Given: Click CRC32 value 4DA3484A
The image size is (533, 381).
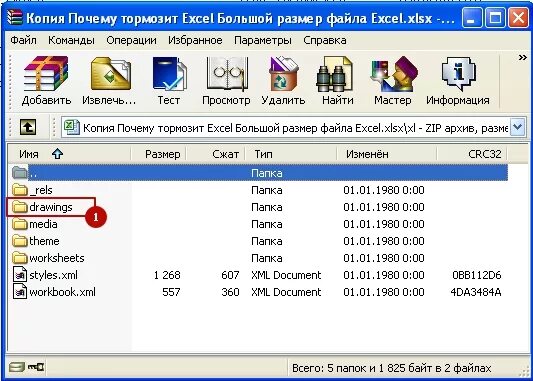Looking at the screenshot, I should point(476,292).
